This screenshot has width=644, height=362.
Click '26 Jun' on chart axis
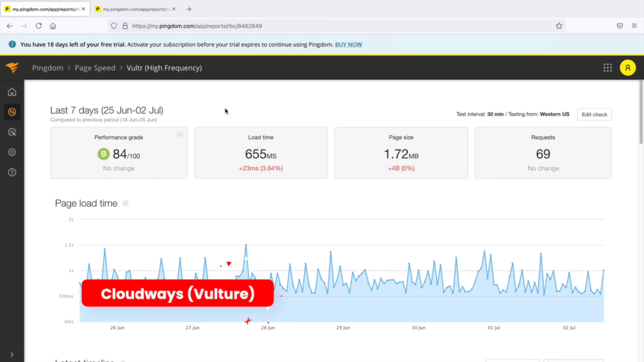click(118, 327)
